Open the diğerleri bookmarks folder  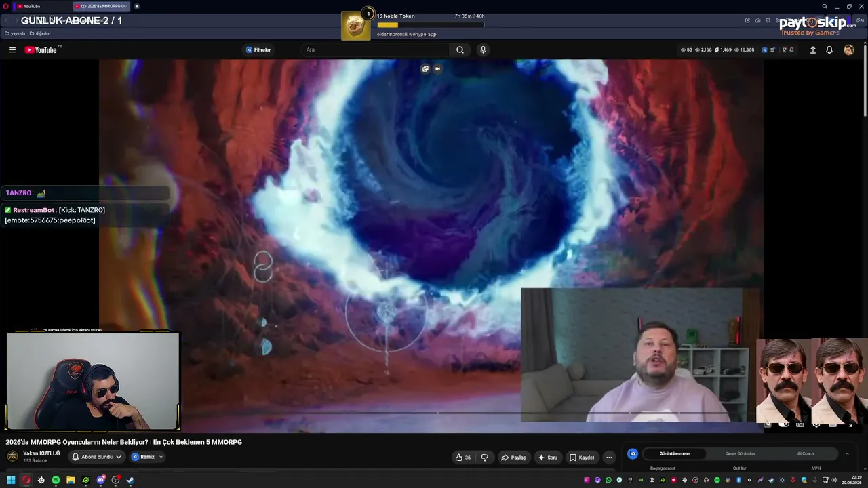[x=40, y=33]
